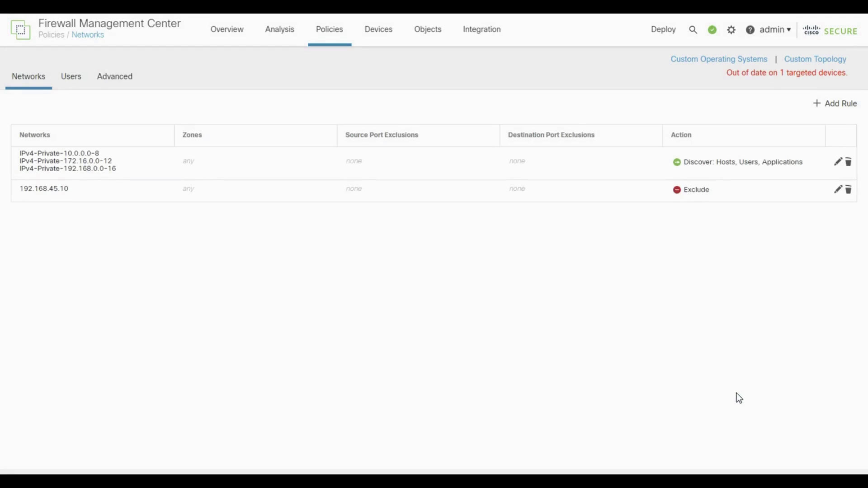This screenshot has width=868, height=488.
Task: Click the green Discover action icon
Action: pyautogui.click(x=677, y=162)
